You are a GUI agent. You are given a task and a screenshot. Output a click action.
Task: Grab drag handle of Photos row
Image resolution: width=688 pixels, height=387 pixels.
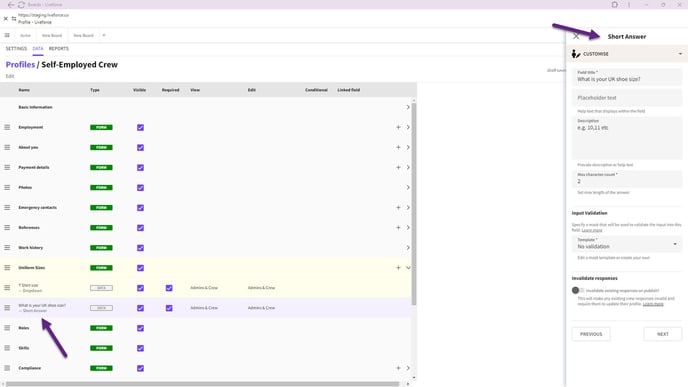pos(7,187)
